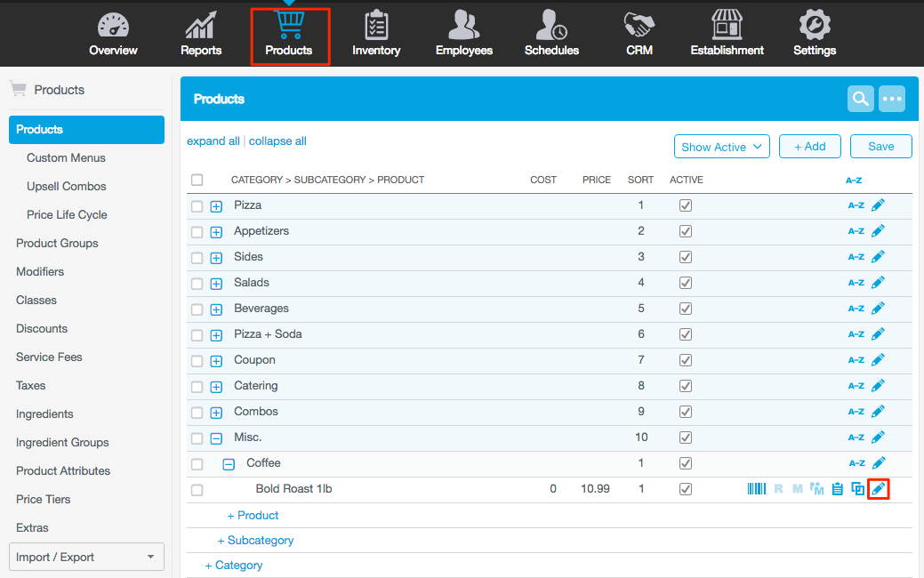Open the clipboard icon for Bold Roast 1lb
Screen dimensions: 924x578
[x=837, y=489]
